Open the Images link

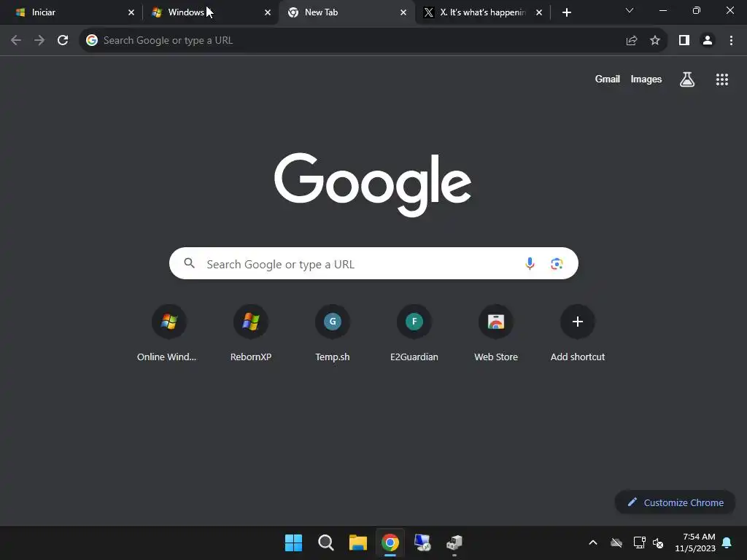[x=646, y=79]
